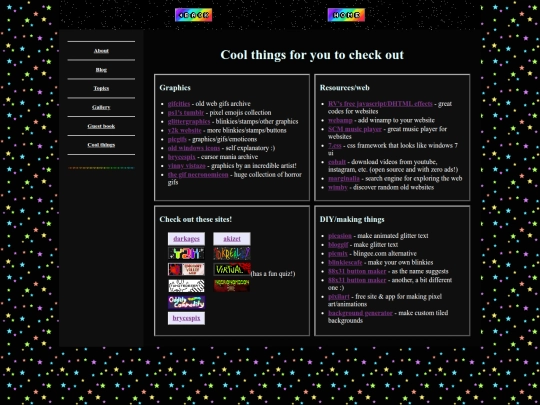Click the 'Cool things for you to check out' heading
Image resolution: width=540 pixels, height=405 pixels.
pos(312,55)
